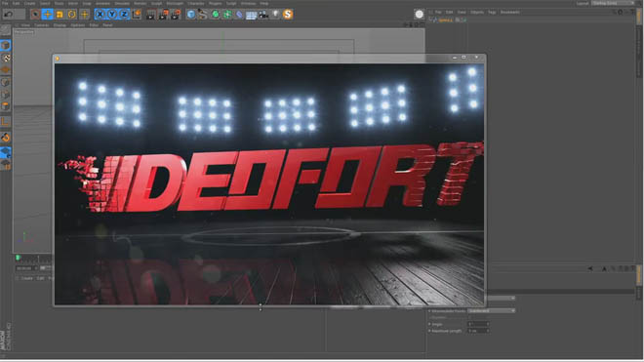The height and width of the screenshot is (362, 644).
Task: Select Polygons mode in sidebar
Action: click(x=5, y=106)
